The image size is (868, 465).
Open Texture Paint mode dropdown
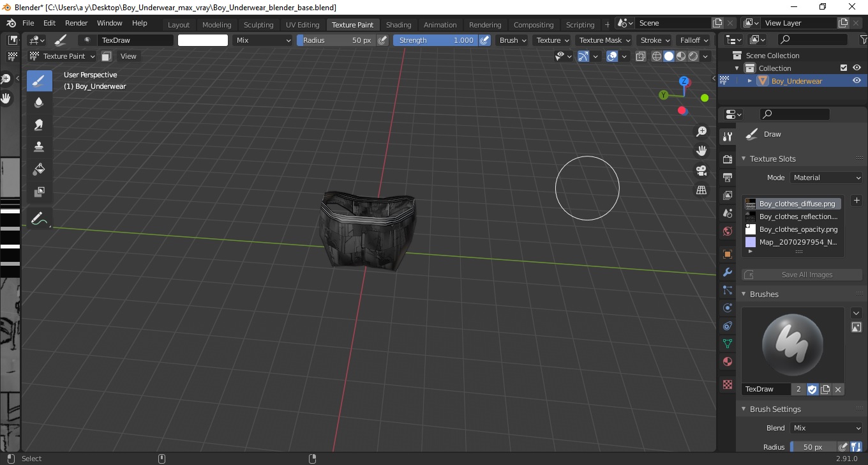[62, 56]
